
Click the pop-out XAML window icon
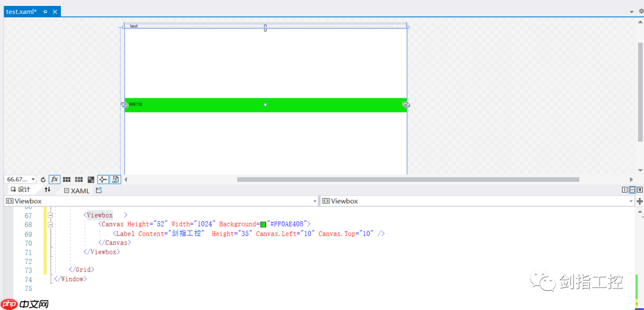[x=99, y=191]
